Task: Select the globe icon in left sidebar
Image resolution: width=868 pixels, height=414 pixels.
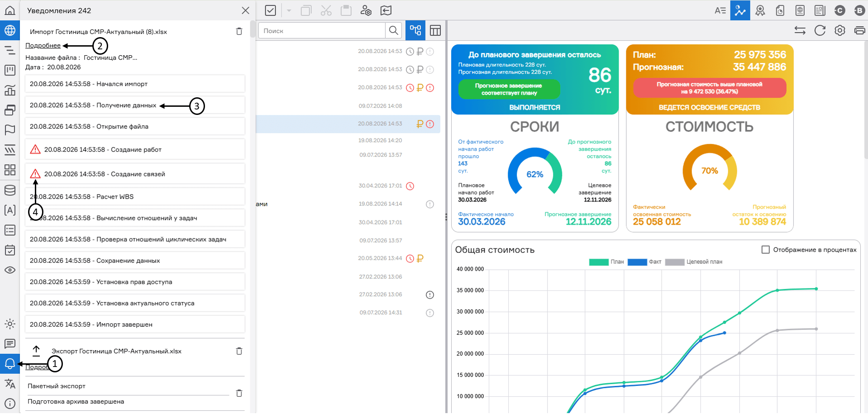Action: tap(10, 30)
